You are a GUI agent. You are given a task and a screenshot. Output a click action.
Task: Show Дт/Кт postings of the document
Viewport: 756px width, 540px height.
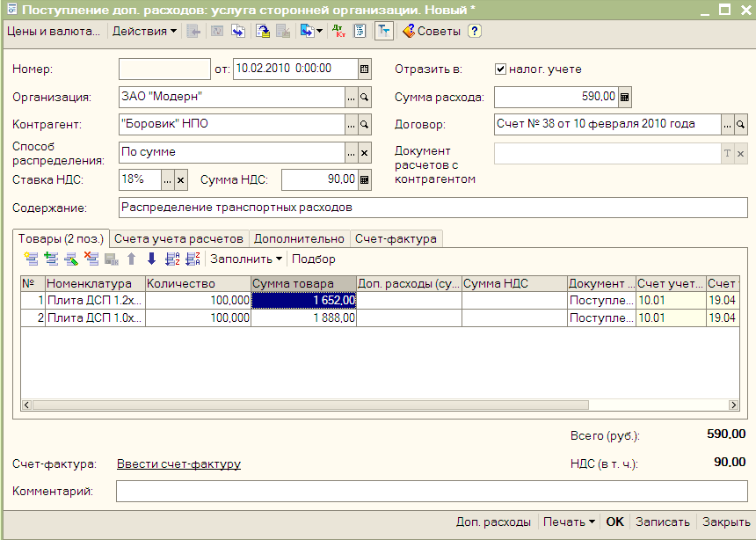339,32
